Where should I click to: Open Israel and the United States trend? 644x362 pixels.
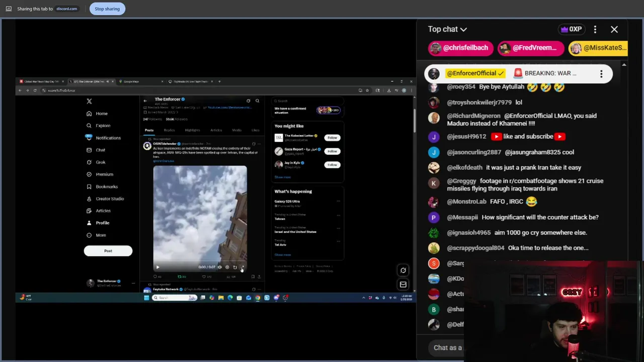coord(295,232)
